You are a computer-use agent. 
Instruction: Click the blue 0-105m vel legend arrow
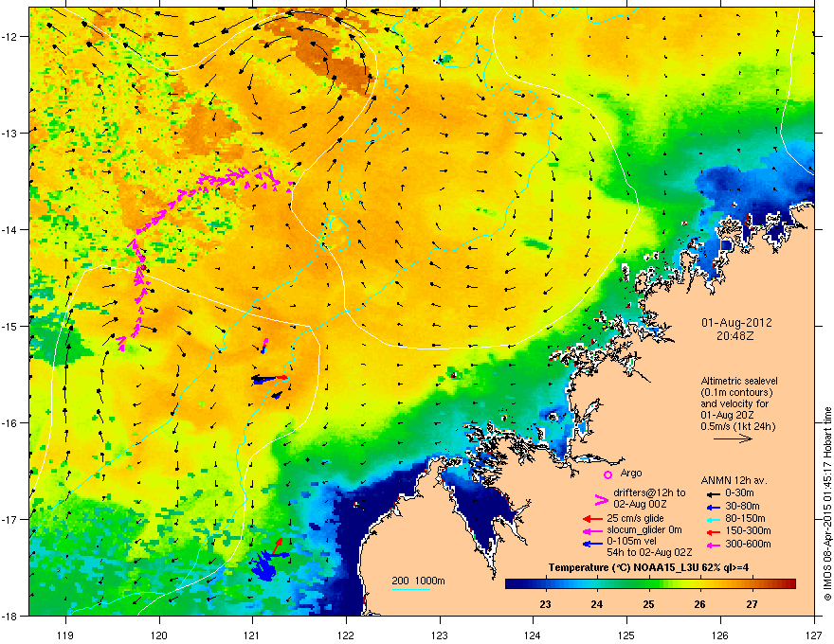[593, 543]
